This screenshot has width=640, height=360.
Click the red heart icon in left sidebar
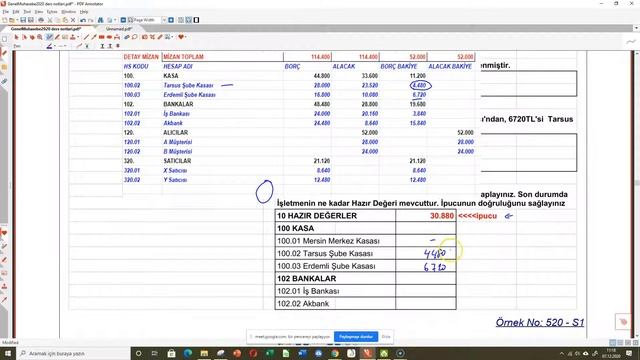click(4, 233)
